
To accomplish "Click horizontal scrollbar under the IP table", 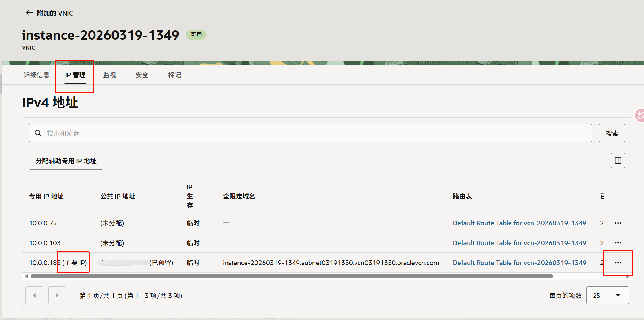I will click(x=292, y=276).
